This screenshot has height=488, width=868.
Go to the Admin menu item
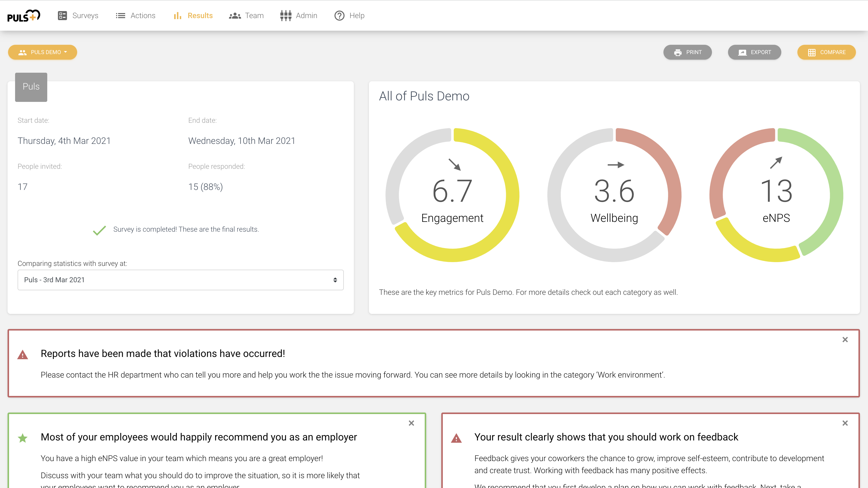pyautogui.click(x=306, y=16)
